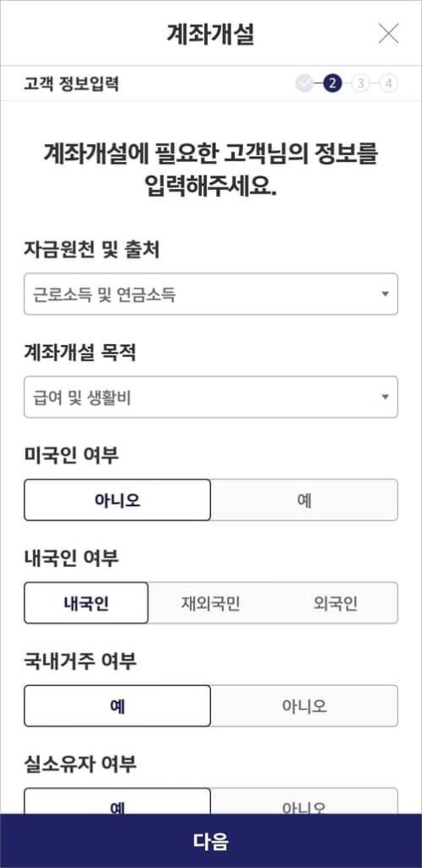
Task: Open the 계좌개설 목적 dropdown arrow
Action: pos(386,397)
